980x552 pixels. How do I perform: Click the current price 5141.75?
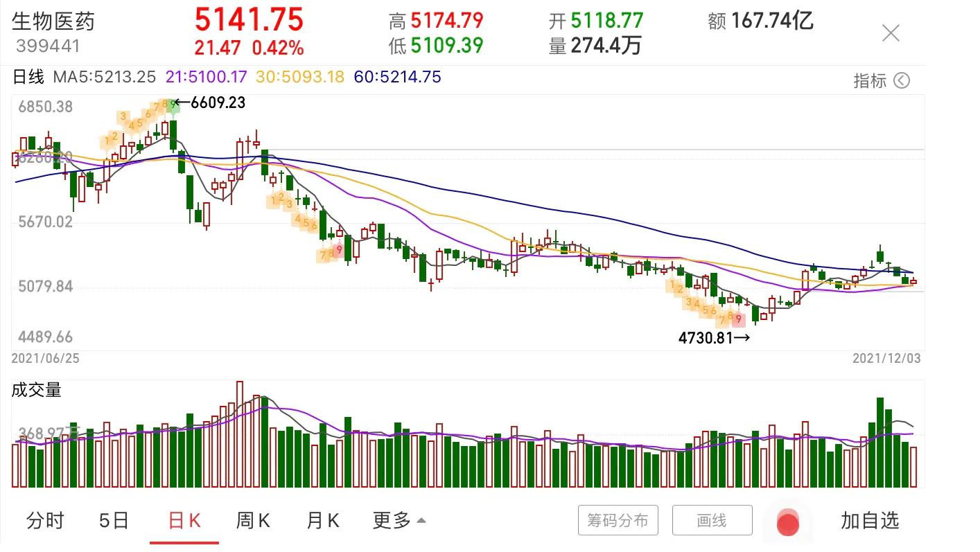(249, 19)
